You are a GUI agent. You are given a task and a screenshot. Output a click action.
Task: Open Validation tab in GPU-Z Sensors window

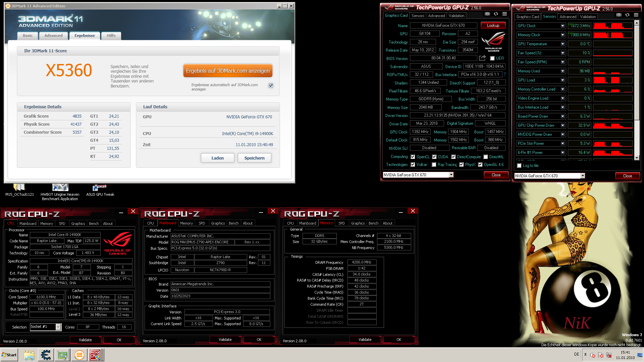pos(588,16)
